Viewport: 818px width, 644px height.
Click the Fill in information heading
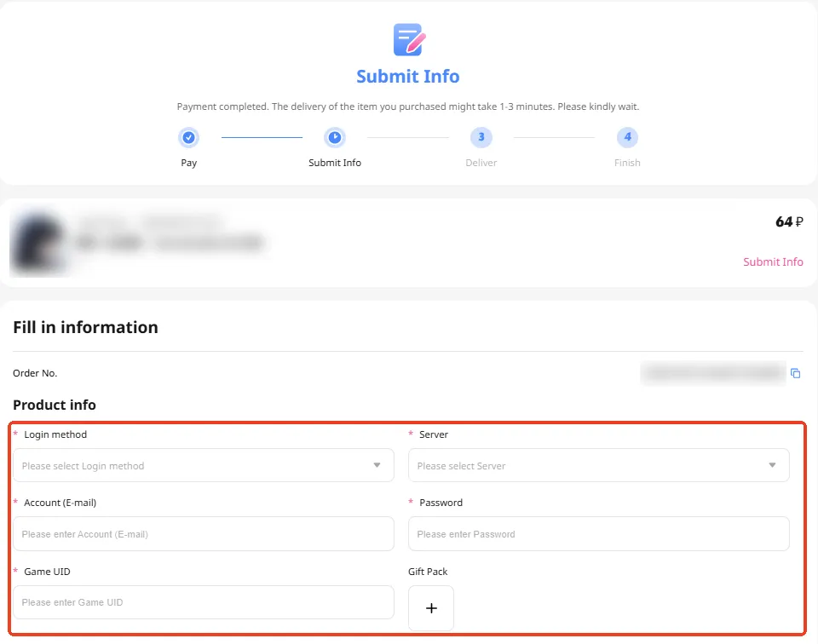[x=85, y=327]
